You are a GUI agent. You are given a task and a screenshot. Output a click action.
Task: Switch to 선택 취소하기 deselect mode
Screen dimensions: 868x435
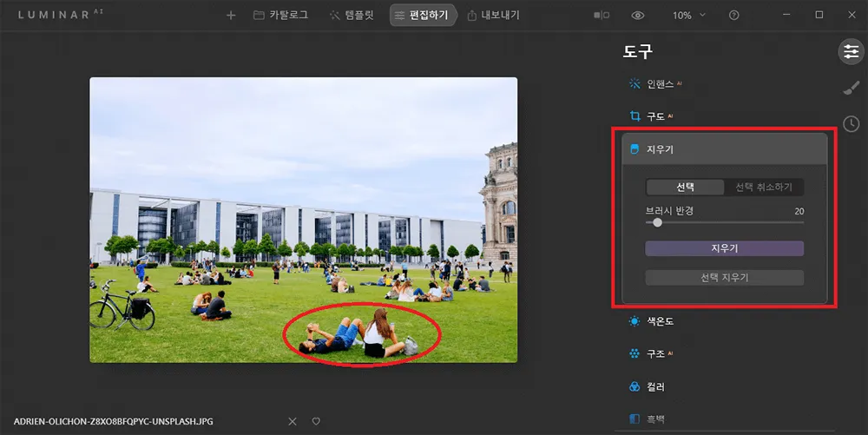tap(763, 188)
